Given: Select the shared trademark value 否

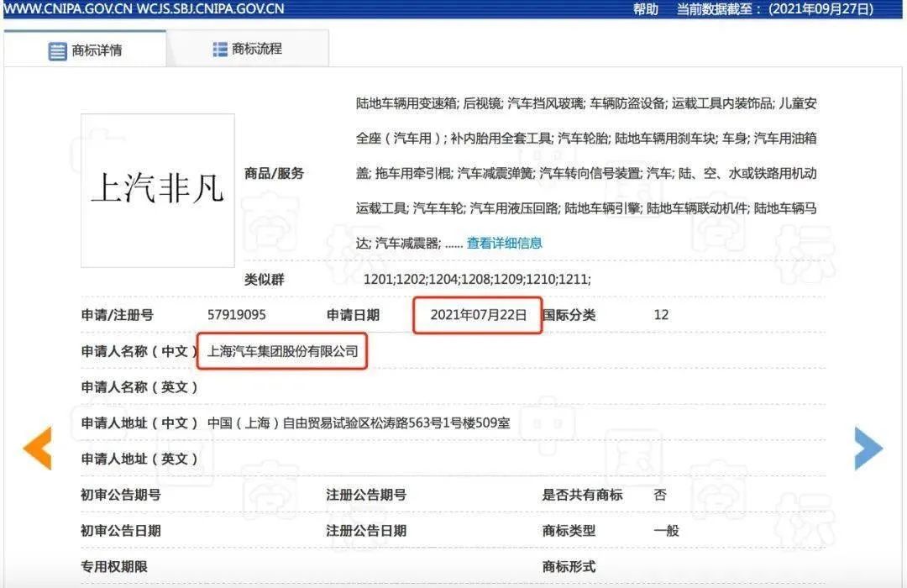Looking at the screenshot, I should (x=660, y=495).
